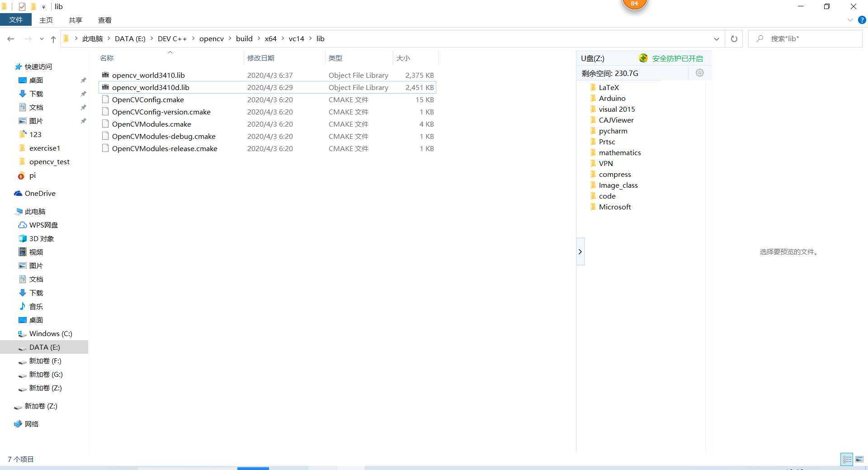Navigate to DEV C++ in breadcrumb
The height and width of the screenshot is (470, 868).
(x=172, y=39)
